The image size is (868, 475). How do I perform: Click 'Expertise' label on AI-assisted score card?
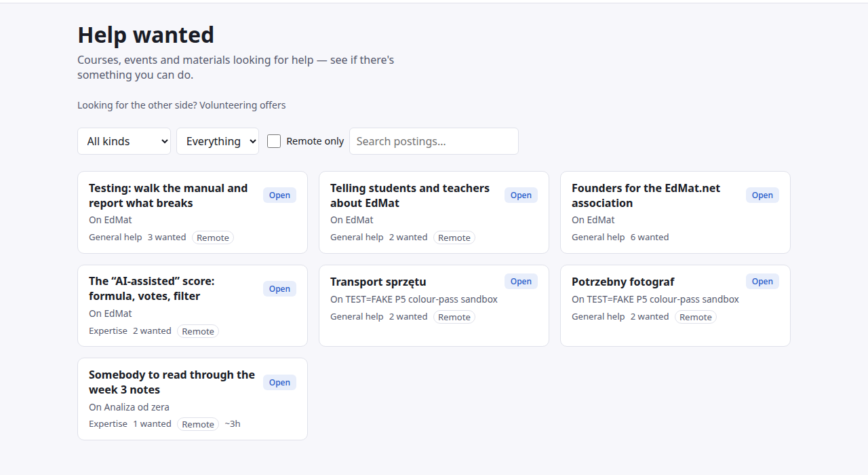click(x=108, y=331)
